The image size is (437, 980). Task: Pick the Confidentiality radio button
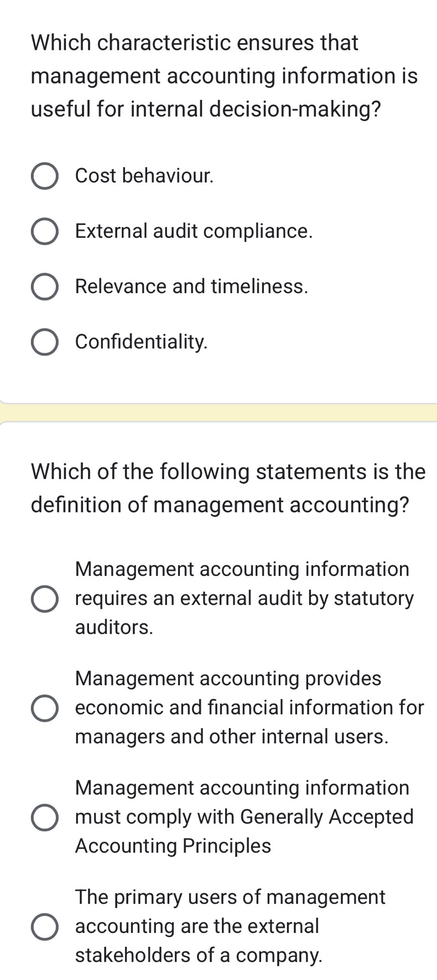click(44, 342)
